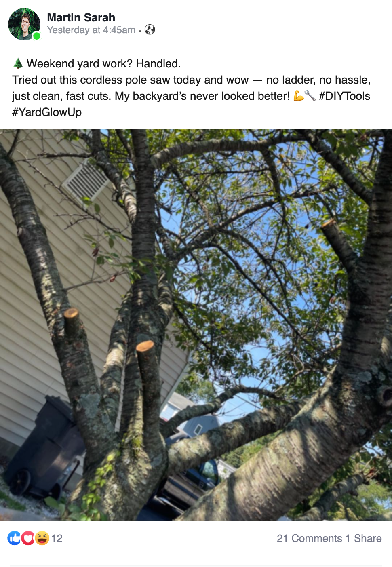View the 1 Share link
Image resolution: width=392 pixels, height=567 pixels.
pos(364,538)
